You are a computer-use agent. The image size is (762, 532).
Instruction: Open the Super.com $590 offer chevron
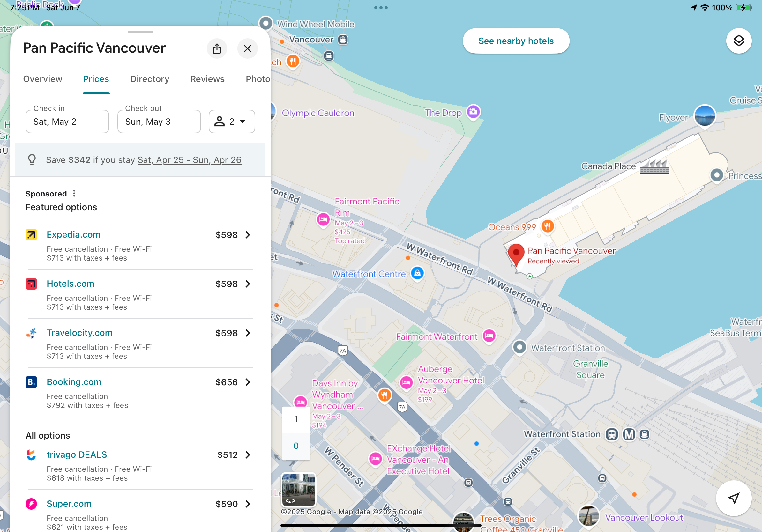pos(248,504)
